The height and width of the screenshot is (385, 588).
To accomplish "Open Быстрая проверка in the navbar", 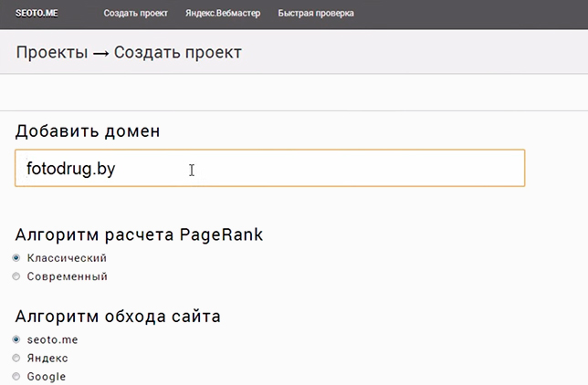I will (x=316, y=13).
